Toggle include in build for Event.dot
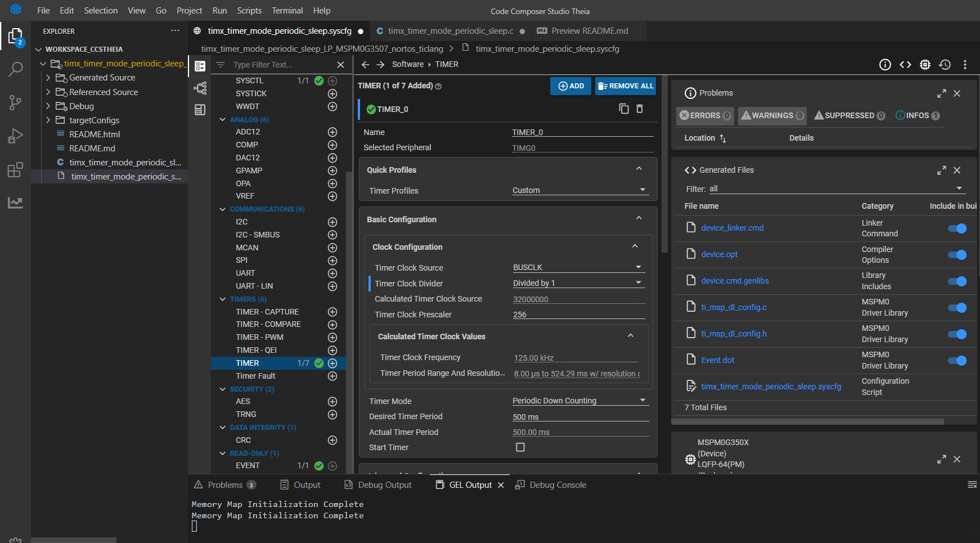Screen dimensions: 980x543 click(x=957, y=361)
